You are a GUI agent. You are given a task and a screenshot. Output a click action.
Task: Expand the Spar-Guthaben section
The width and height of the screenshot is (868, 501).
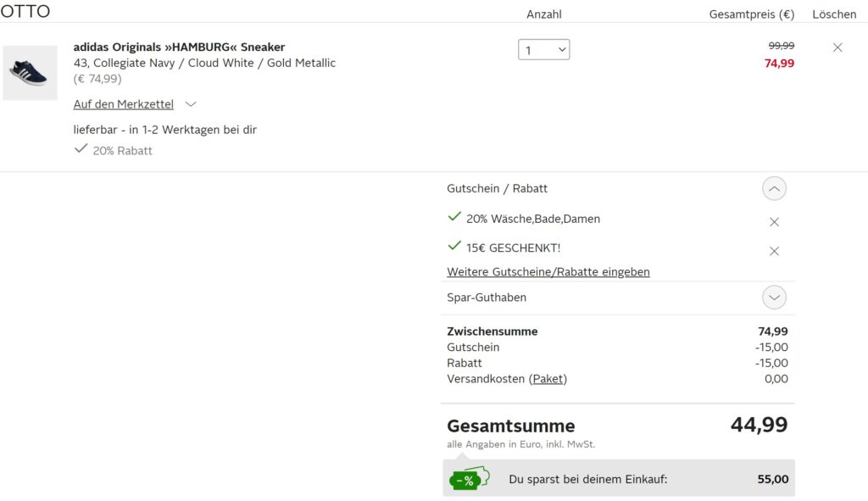coord(774,298)
